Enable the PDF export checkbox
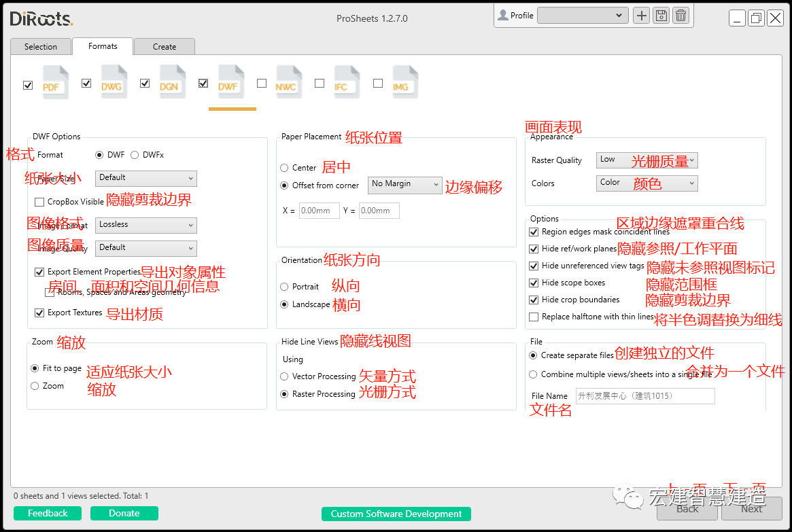 tap(28, 86)
